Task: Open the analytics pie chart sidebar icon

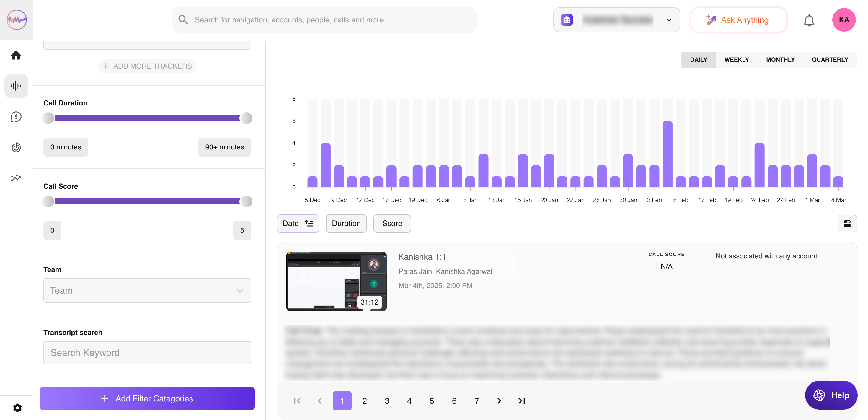Action: tap(16, 147)
